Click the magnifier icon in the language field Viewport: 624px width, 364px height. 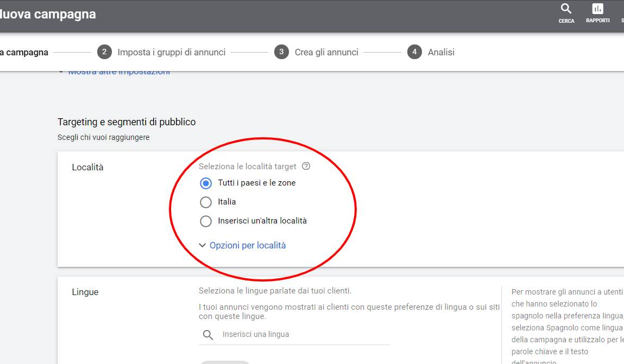click(x=207, y=335)
